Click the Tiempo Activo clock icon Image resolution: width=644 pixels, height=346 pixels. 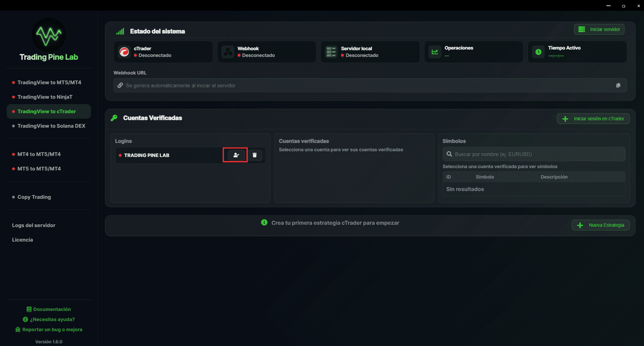click(538, 52)
